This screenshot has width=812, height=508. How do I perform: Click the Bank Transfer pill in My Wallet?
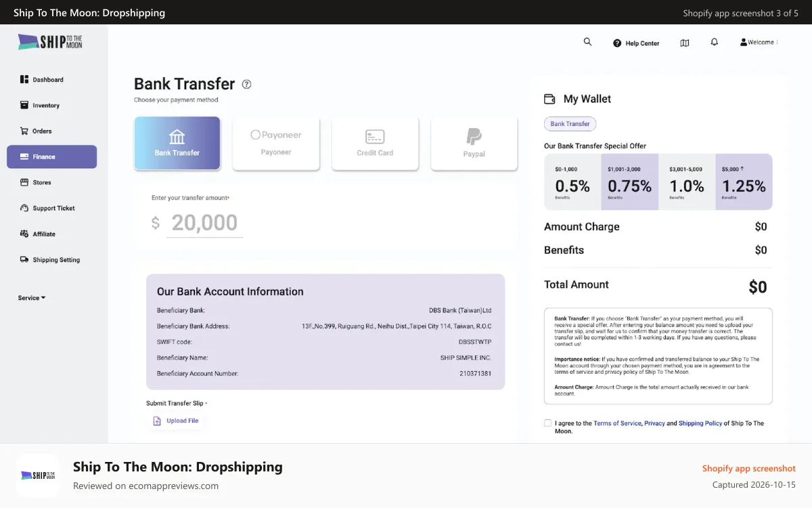click(x=570, y=124)
